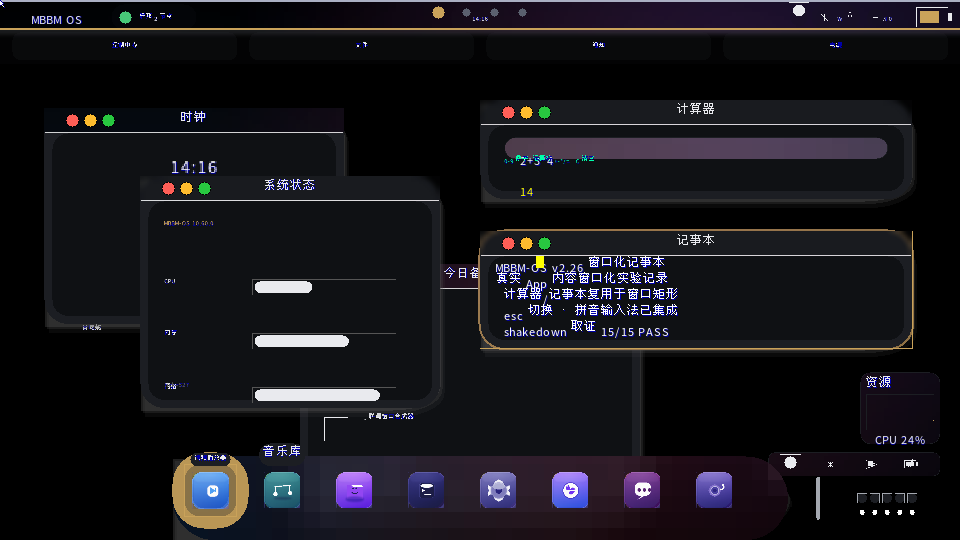The height and width of the screenshot is (540, 960).
Task: Click the 时钟 window title bar
Action: (193, 120)
